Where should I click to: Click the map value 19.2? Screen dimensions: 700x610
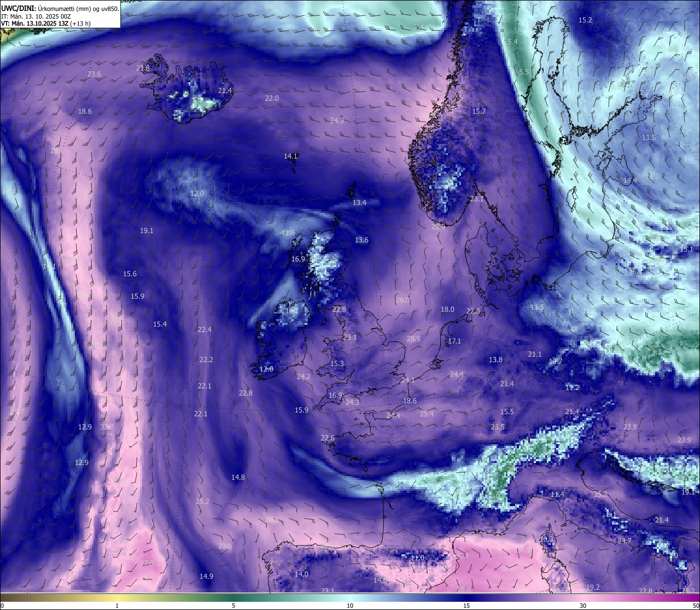pyautogui.click(x=593, y=588)
